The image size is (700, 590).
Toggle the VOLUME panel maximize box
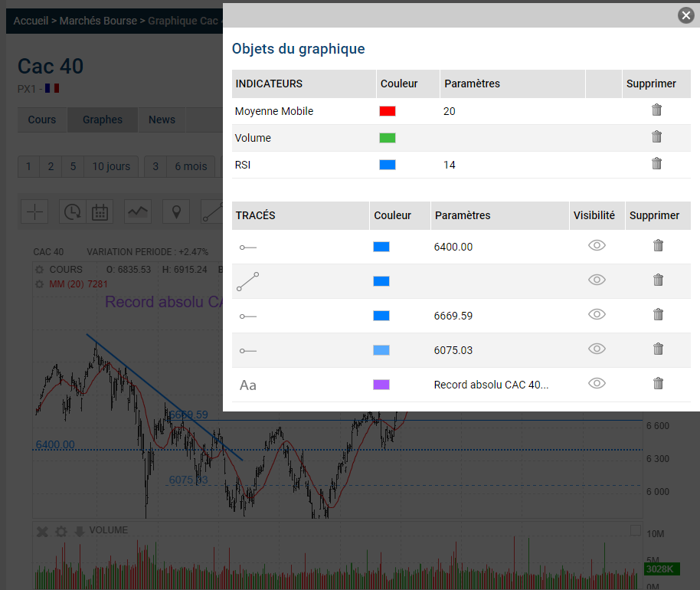[635, 530]
